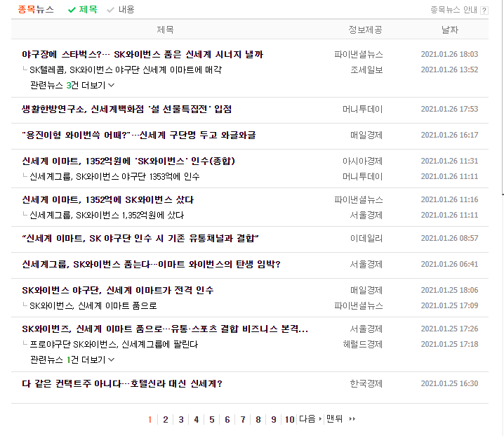Viewport: 504px width, 436px height.
Task: Click the 종목뉴스 heading
Action: (36, 10)
